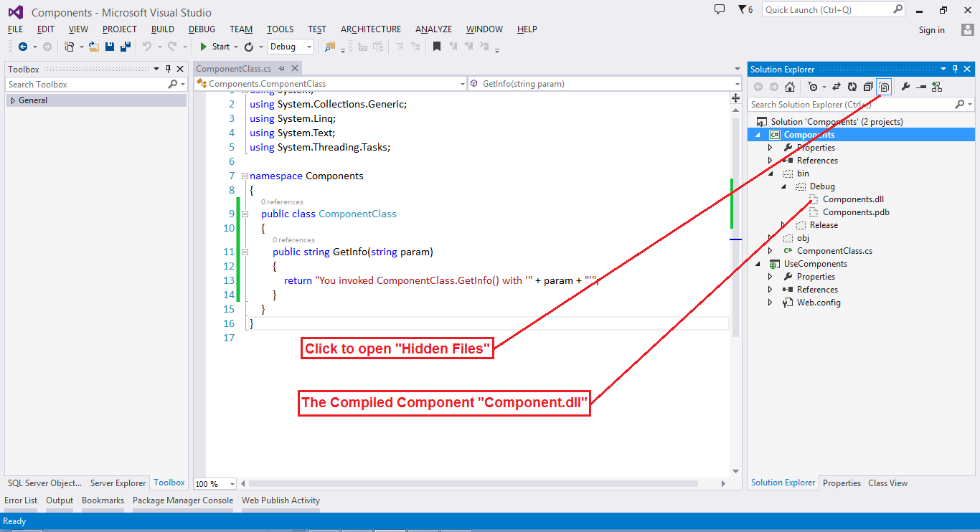Screen dimensions: 980x532
Task: Activate Sync with Active Document icon
Action: click(837, 86)
